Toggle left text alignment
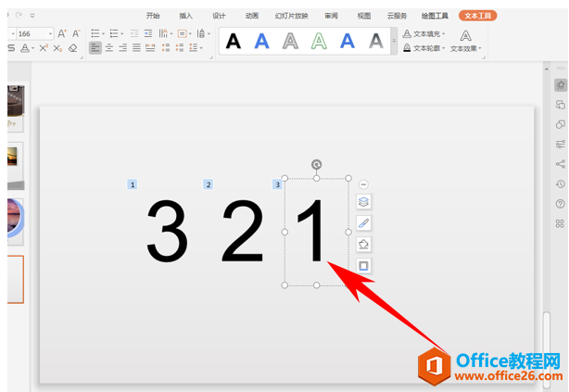569x392 pixels. tap(95, 47)
